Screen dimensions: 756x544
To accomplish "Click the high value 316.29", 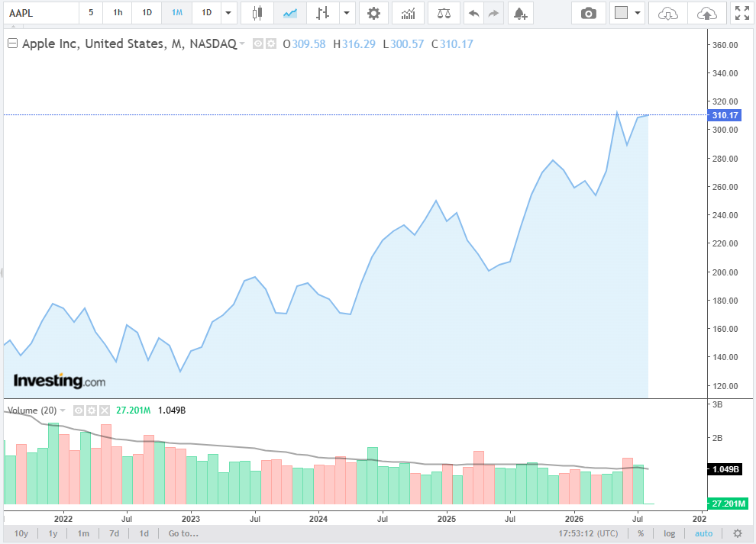I will click(x=359, y=43).
